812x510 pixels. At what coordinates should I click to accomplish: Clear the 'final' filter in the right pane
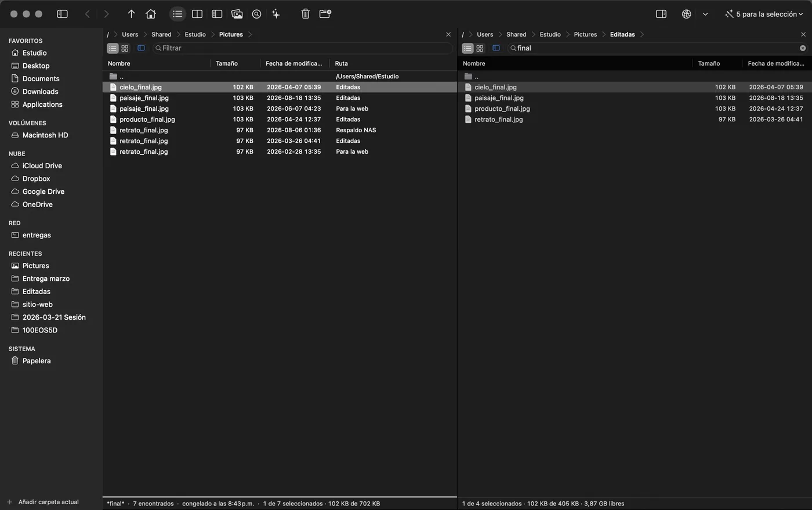point(803,48)
